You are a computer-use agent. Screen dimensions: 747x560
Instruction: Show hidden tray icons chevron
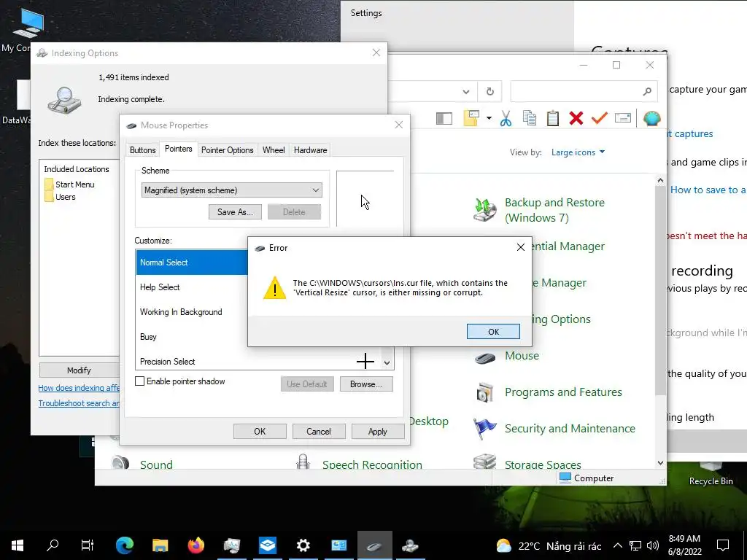[617, 545]
